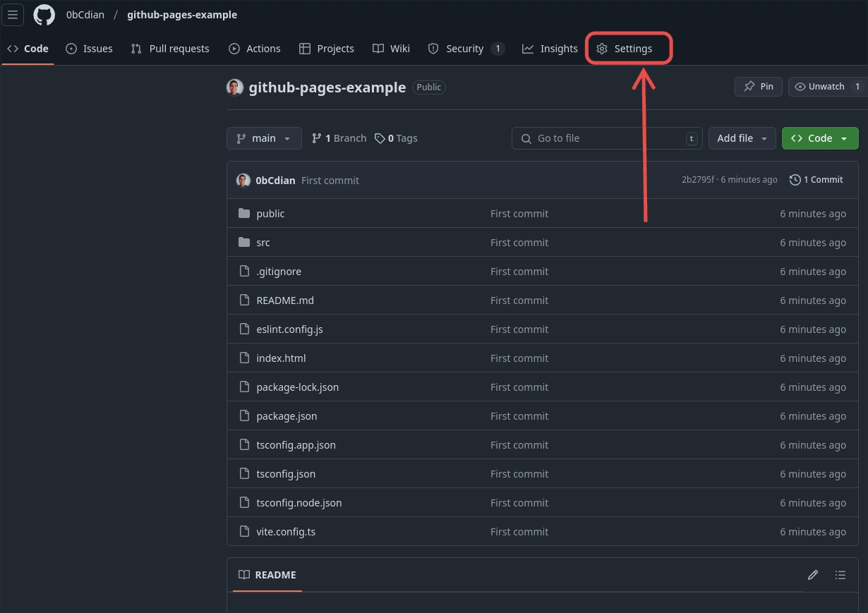This screenshot has width=868, height=613.
Task: Open the .gitignore file
Action: click(279, 272)
